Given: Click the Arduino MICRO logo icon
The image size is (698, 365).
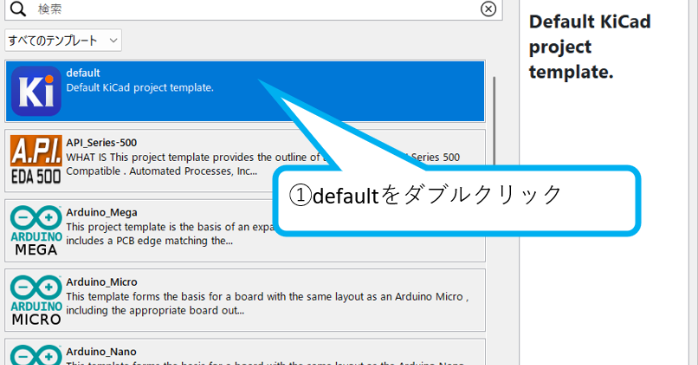Looking at the screenshot, I should 36,300.
